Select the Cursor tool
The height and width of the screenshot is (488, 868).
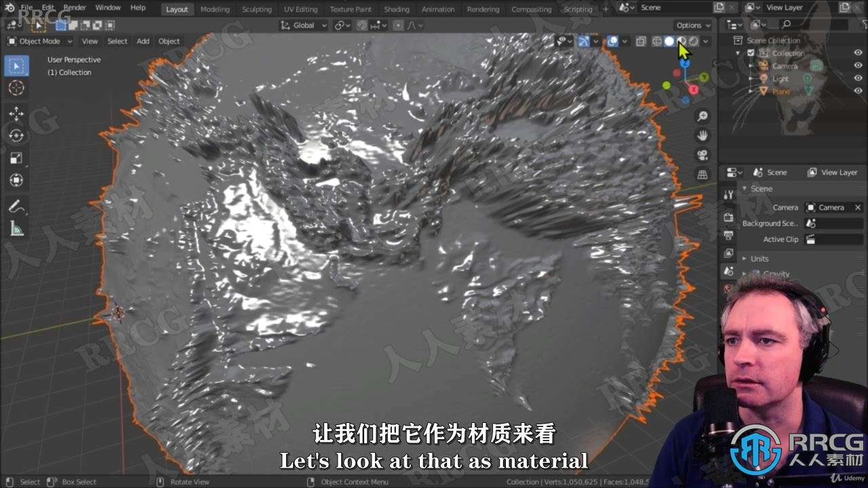click(x=16, y=88)
